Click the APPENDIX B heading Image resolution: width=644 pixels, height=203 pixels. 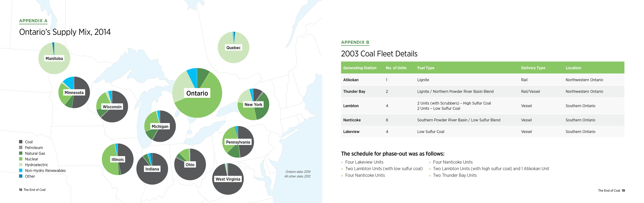[355, 42]
